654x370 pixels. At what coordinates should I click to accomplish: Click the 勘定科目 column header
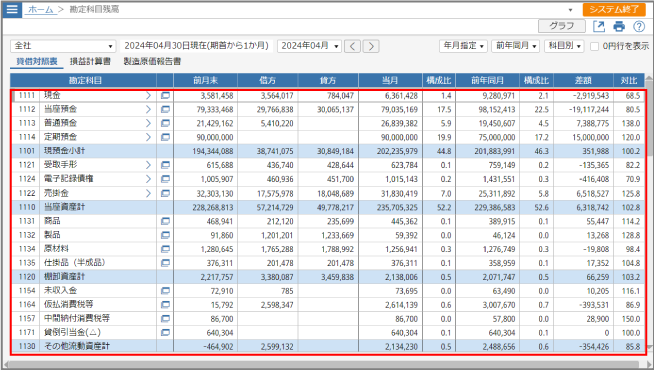click(x=83, y=81)
